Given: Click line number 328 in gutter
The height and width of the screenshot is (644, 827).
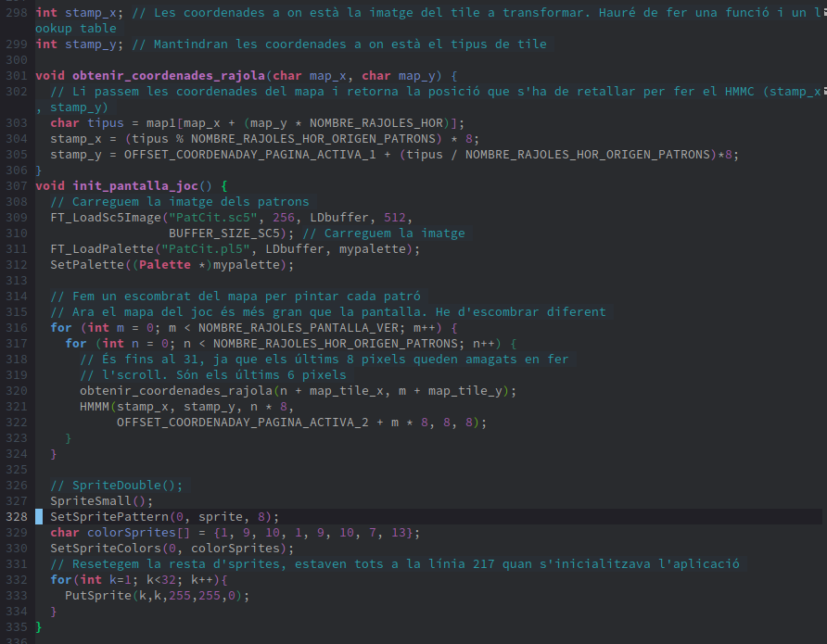Looking at the screenshot, I should 17,517.
